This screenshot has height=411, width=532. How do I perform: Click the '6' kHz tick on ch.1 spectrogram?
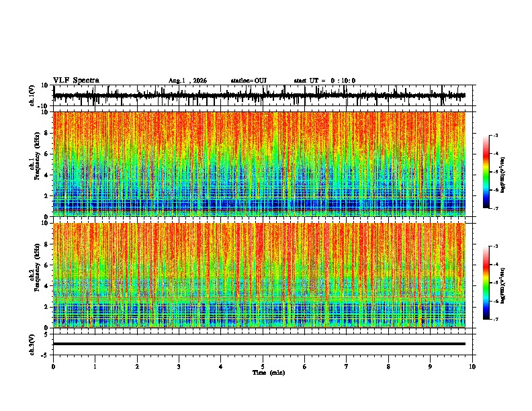[x=46, y=154]
